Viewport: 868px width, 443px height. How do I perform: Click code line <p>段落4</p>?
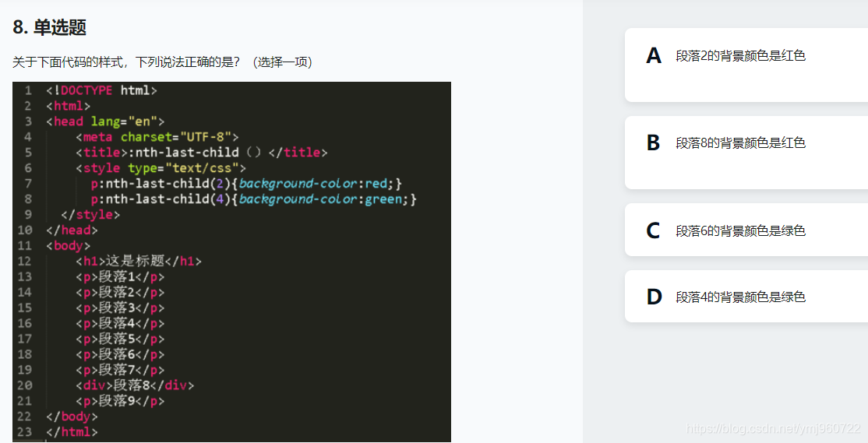coord(120,324)
